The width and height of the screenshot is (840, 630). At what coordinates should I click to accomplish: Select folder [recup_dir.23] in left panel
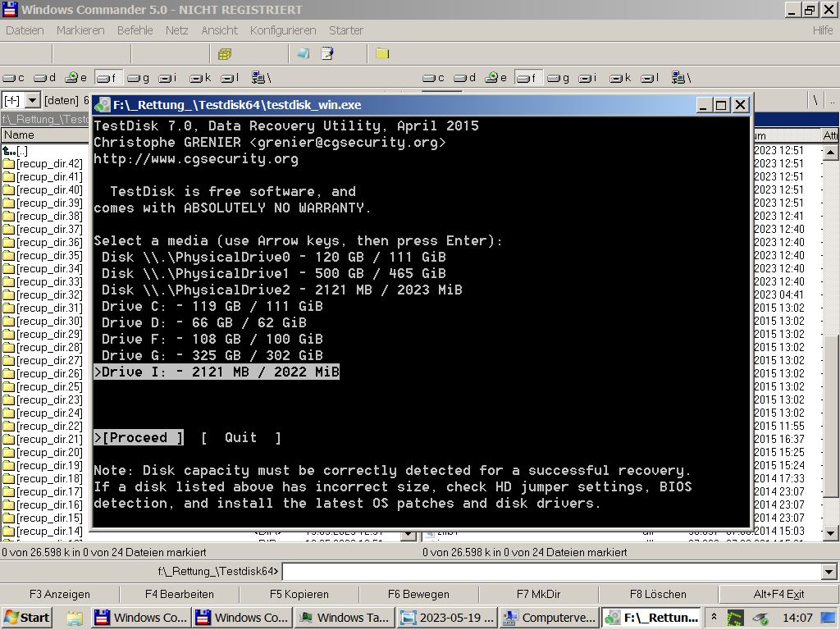point(43,400)
